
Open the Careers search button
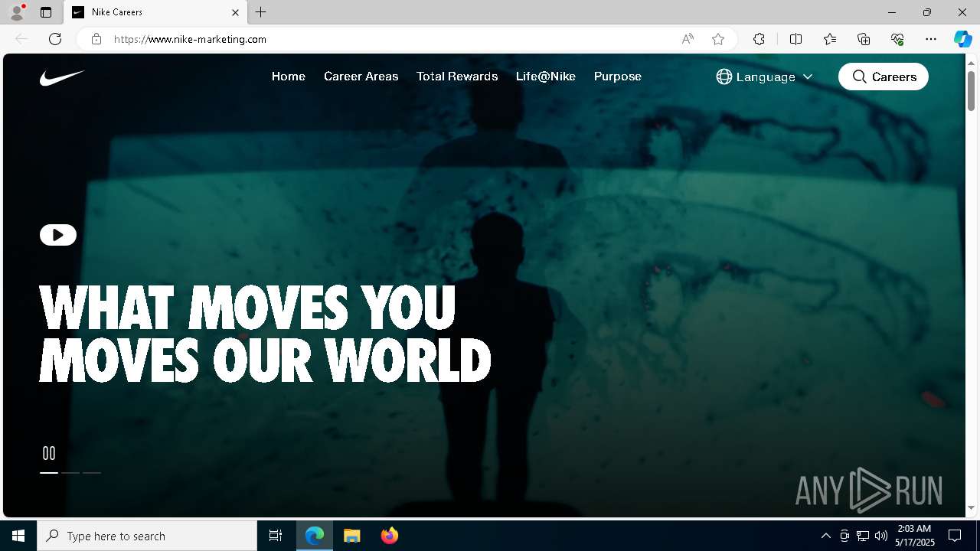[x=884, y=77]
